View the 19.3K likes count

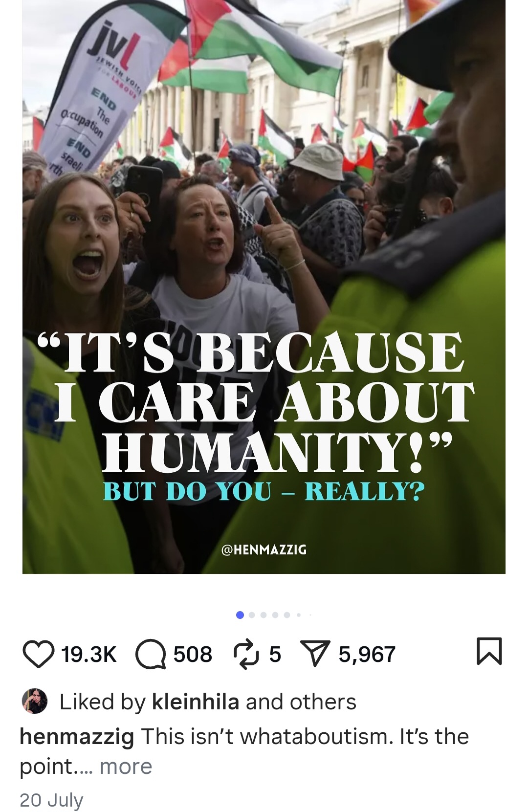[89, 655]
